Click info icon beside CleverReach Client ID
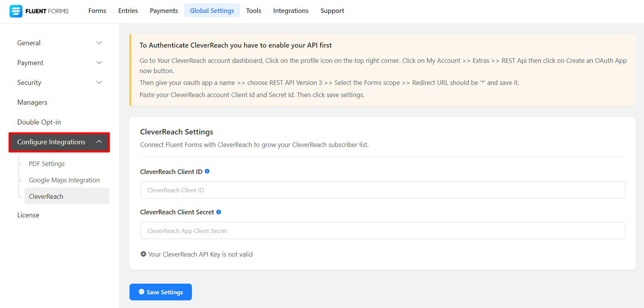Image resolution: width=644 pixels, height=308 pixels. 207,171
